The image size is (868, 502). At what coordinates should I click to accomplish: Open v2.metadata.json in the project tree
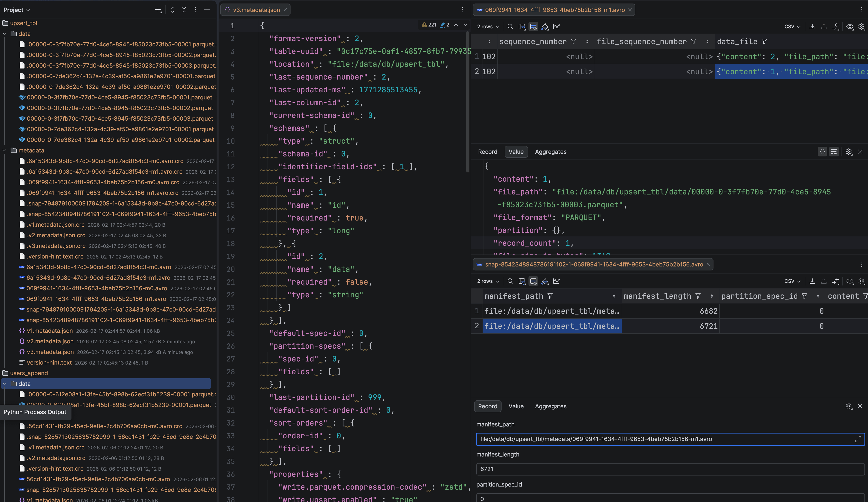(50, 341)
